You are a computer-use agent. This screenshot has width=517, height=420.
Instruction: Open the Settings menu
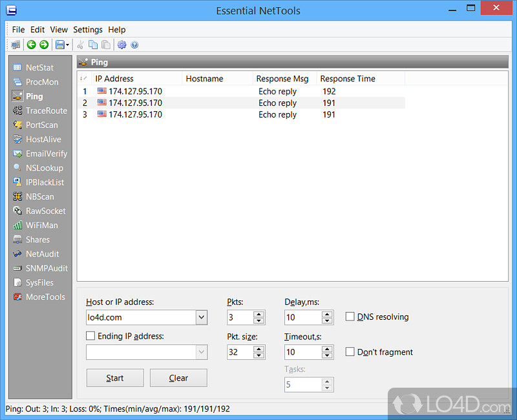pyautogui.click(x=88, y=30)
